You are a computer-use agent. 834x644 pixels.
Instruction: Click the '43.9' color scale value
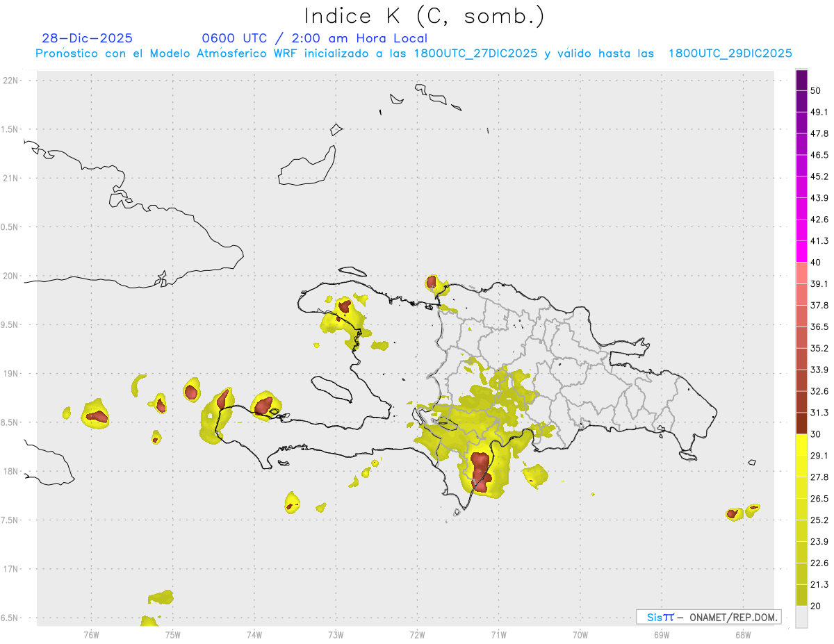[x=819, y=198]
